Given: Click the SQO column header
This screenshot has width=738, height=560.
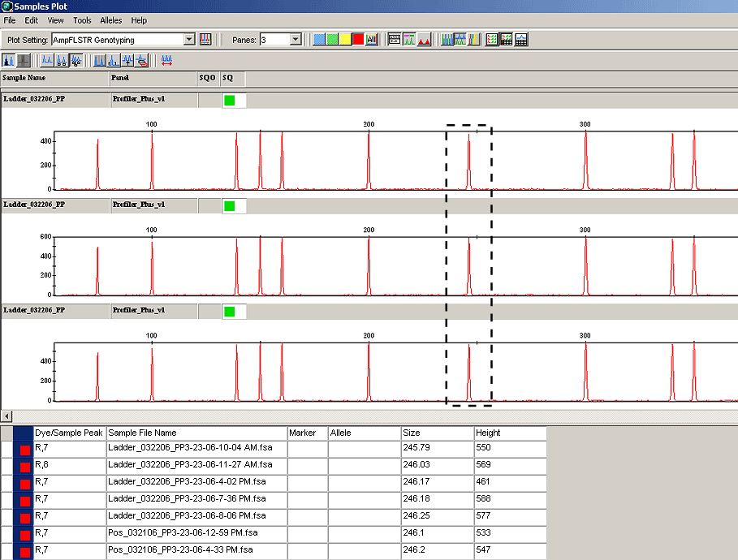Looking at the screenshot, I should tap(208, 78).
